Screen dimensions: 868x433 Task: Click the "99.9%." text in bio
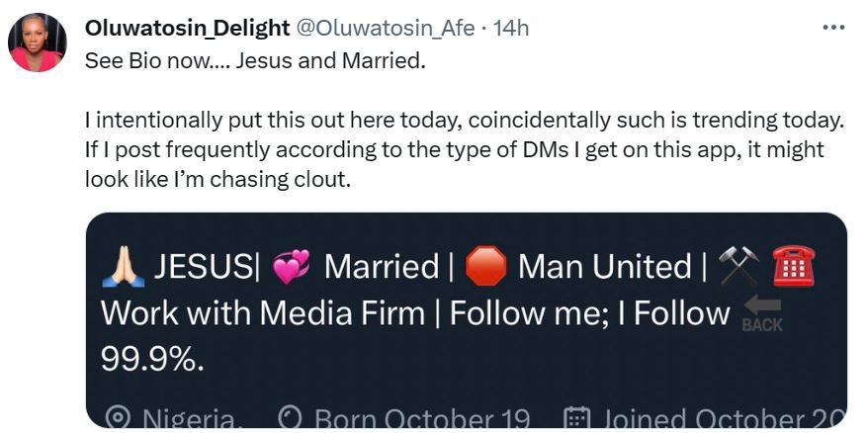(x=152, y=360)
